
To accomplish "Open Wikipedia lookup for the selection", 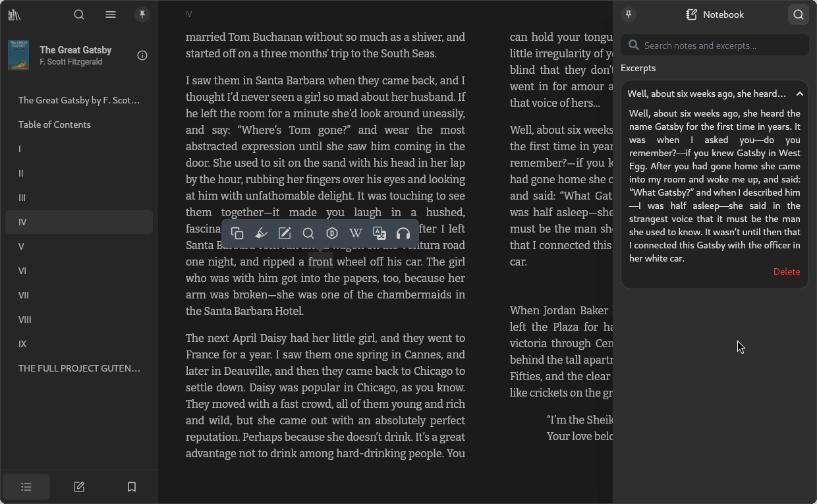I will pos(355,233).
